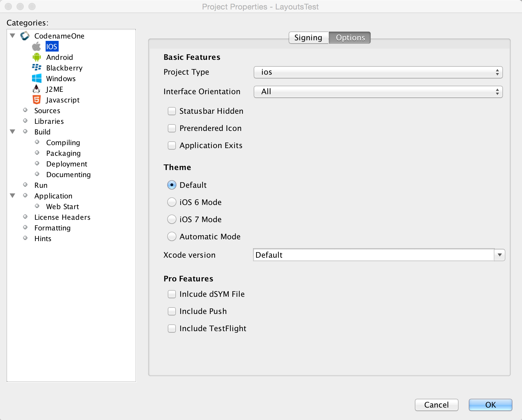Select the Blackberry category
The height and width of the screenshot is (420, 522).
tap(64, 68)
